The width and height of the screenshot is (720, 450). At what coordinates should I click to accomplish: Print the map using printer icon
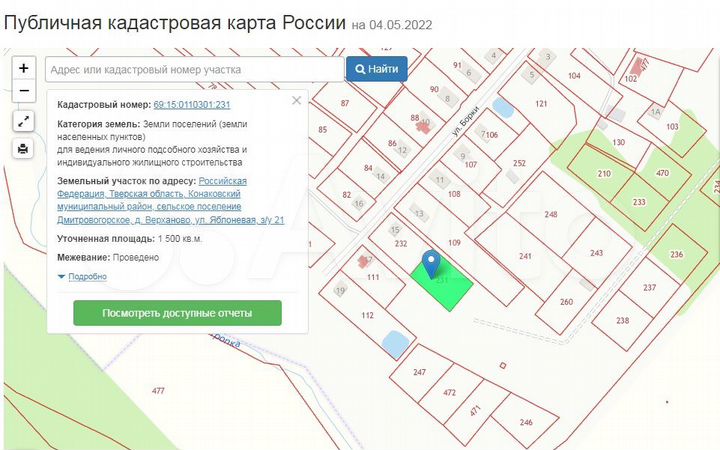23,149
